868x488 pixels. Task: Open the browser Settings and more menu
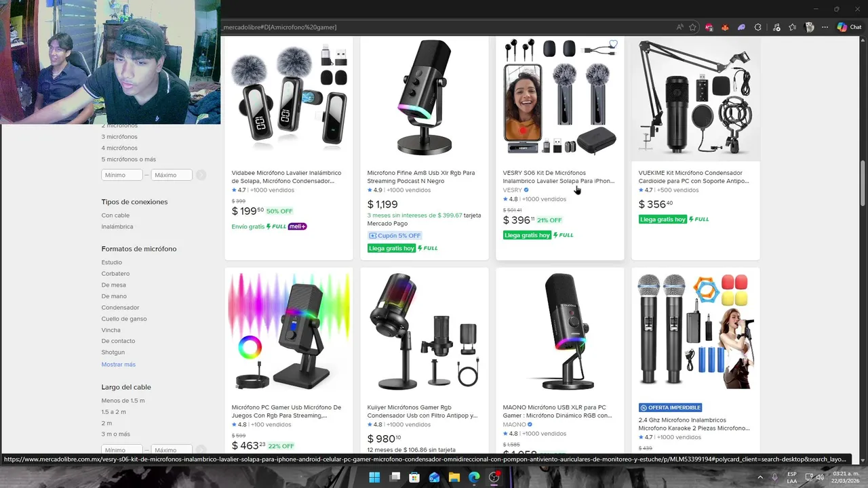click(825, 27)
